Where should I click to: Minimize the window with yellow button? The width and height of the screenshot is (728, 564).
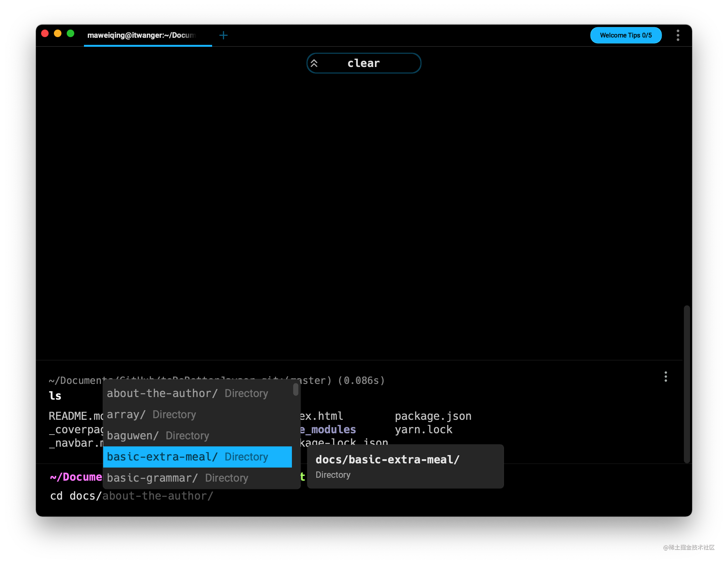(58, 34)
